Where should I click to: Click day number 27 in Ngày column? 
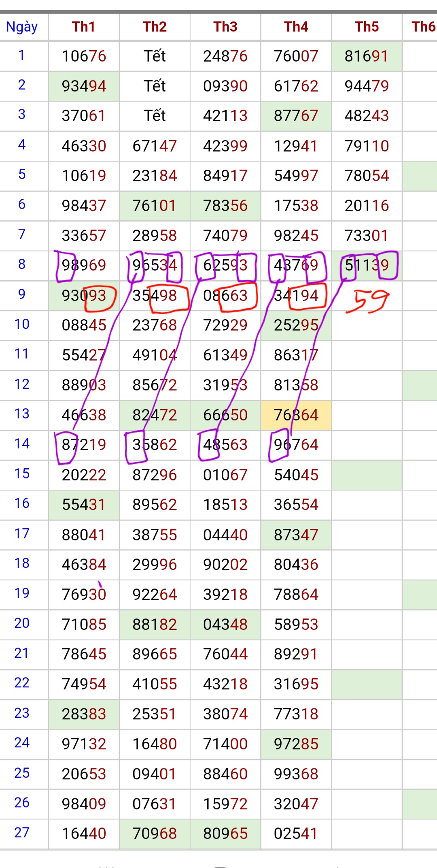tap(22, 833)
